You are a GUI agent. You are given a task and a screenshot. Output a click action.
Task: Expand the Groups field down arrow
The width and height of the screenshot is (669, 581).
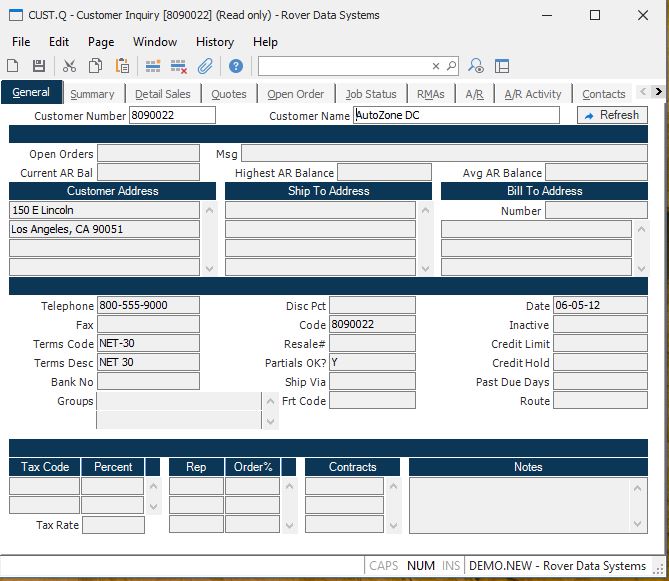268,422
